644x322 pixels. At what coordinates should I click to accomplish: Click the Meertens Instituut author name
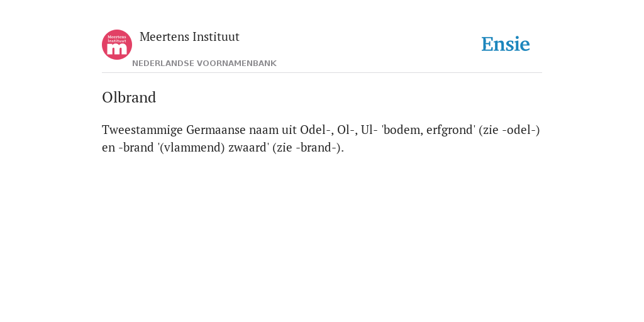pyautogui.click(x=189, y=36)
